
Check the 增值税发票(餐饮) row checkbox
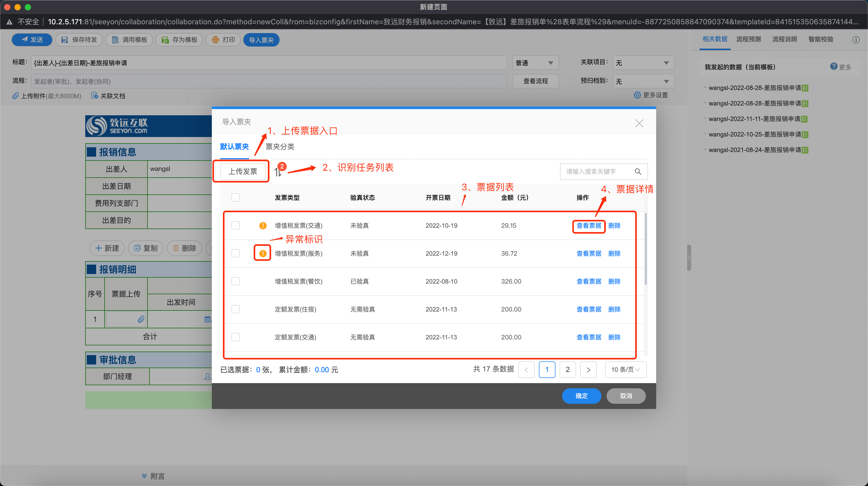pyautogui.click(x=236, y=281)
